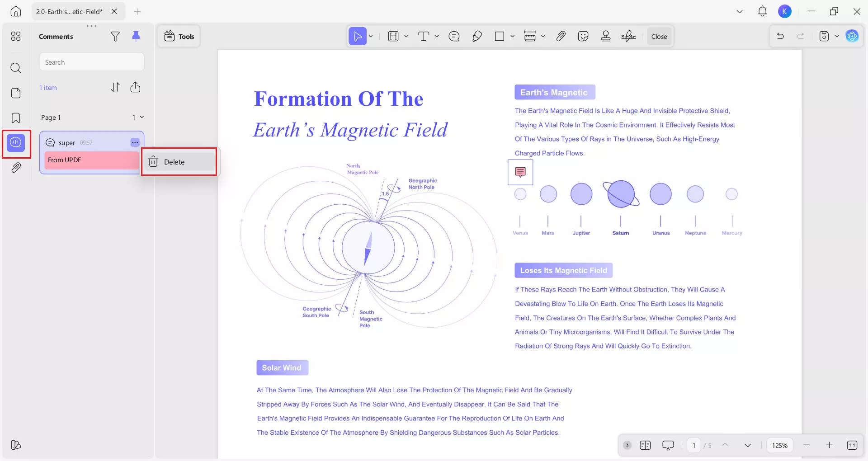This screenshot has height=461, width=868.
Task: Toggle the pin on Comments panel
Action: coord(136,36)
